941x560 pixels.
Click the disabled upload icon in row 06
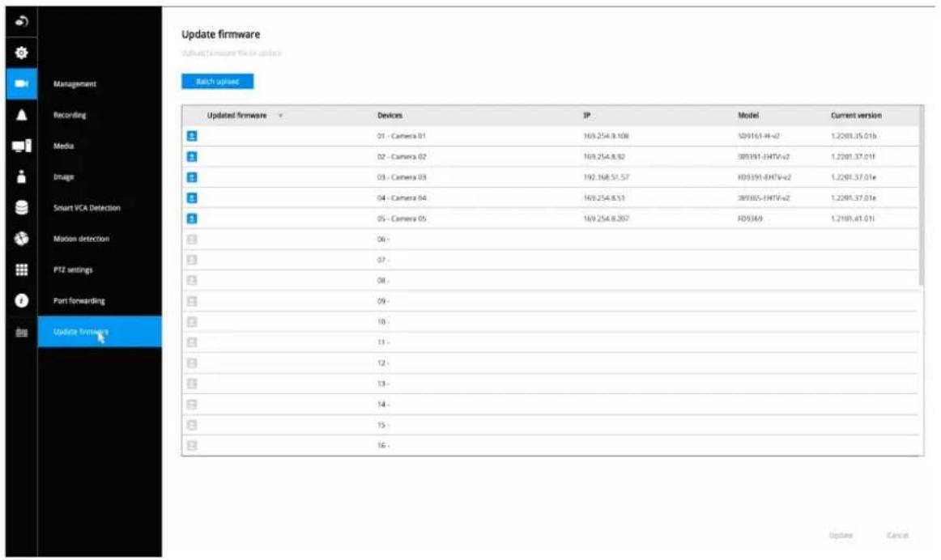(192, 240)
